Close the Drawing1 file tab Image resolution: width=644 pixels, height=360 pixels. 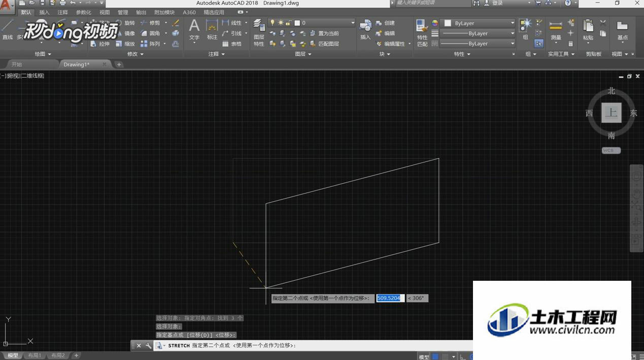105,64
